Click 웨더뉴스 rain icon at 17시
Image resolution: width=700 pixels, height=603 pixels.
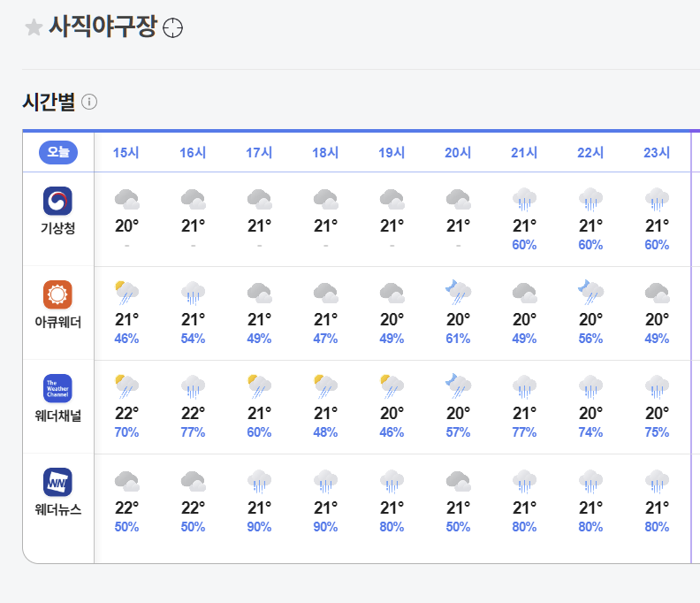coord(259,481)
